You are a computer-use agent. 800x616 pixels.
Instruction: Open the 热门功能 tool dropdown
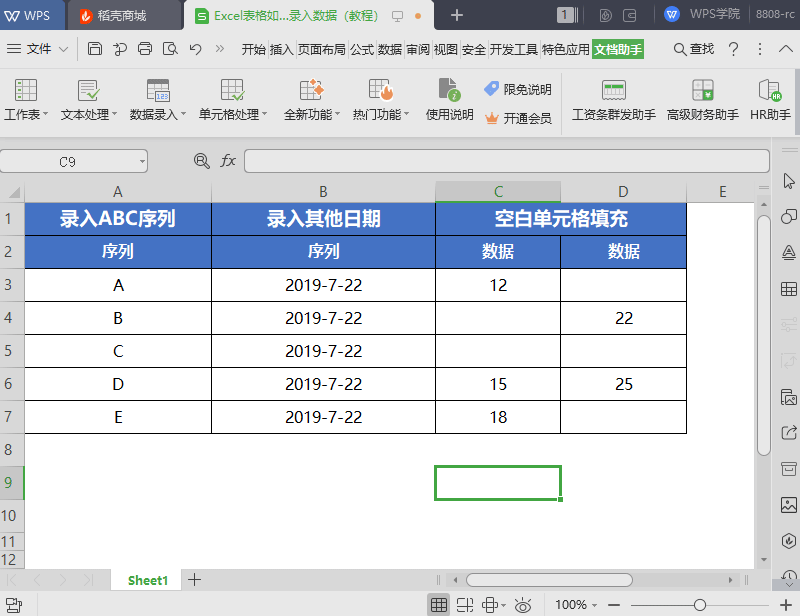tap(381, 101)
